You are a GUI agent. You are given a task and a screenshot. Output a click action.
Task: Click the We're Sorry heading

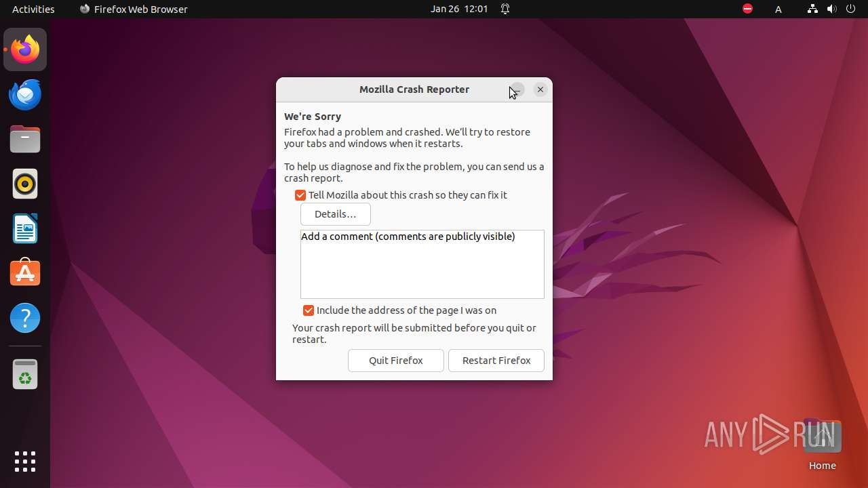point(313,117)
